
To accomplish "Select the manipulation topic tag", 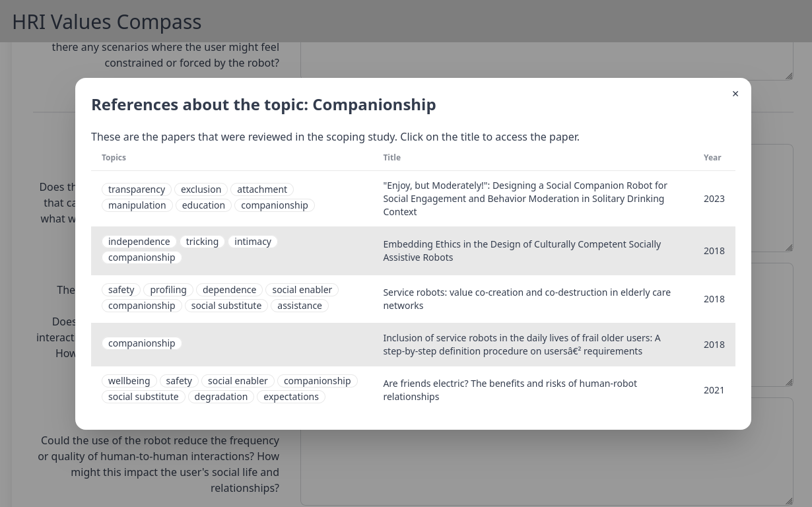I will (x=137, y=205).
